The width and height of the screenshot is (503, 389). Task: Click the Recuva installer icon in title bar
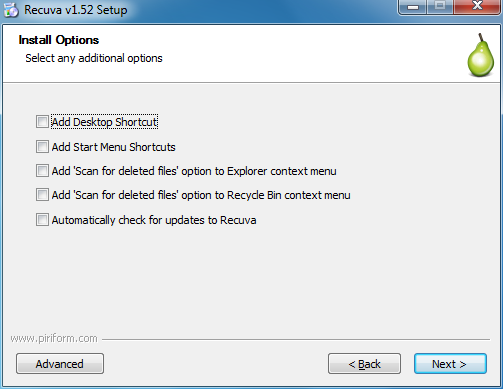click(11, 10)
